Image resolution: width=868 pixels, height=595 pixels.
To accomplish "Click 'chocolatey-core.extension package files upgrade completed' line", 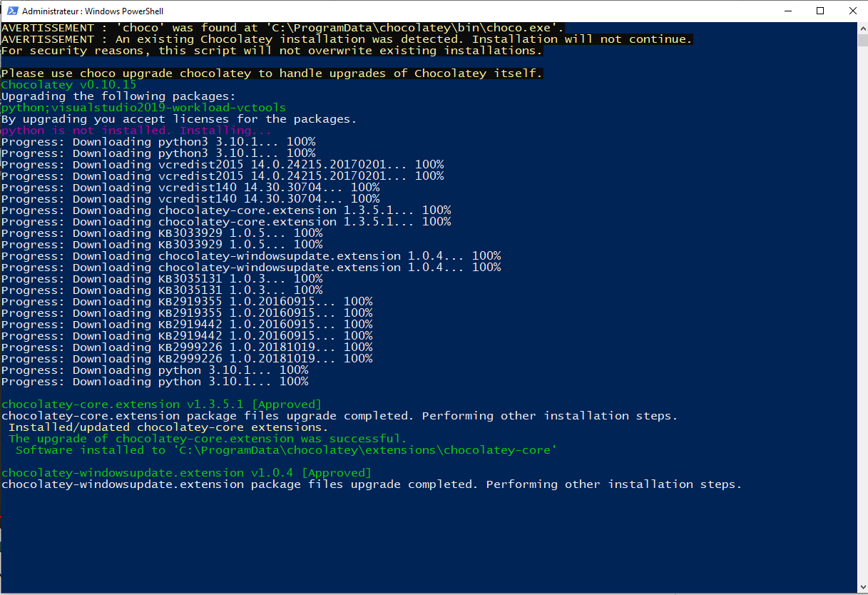I will tap(339, 416).
